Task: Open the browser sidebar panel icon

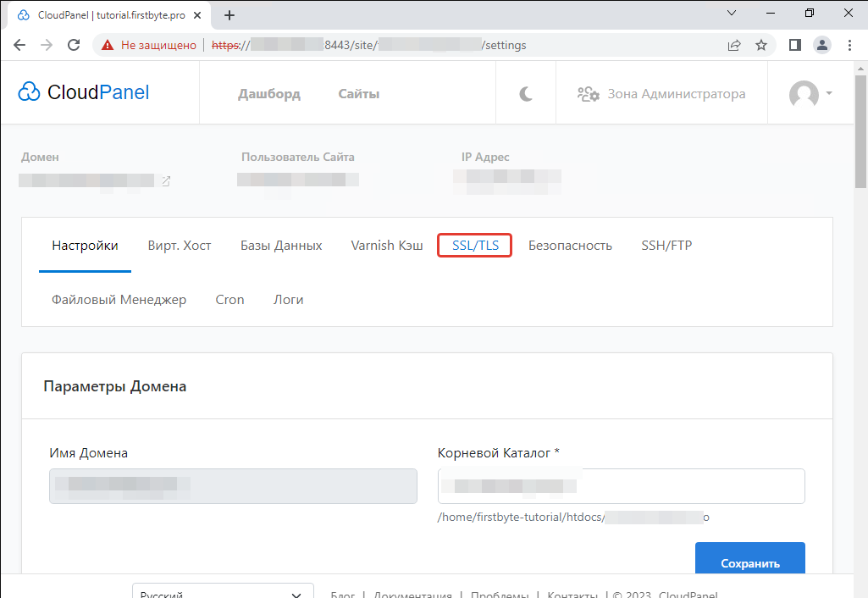Action: click(793, 44)
